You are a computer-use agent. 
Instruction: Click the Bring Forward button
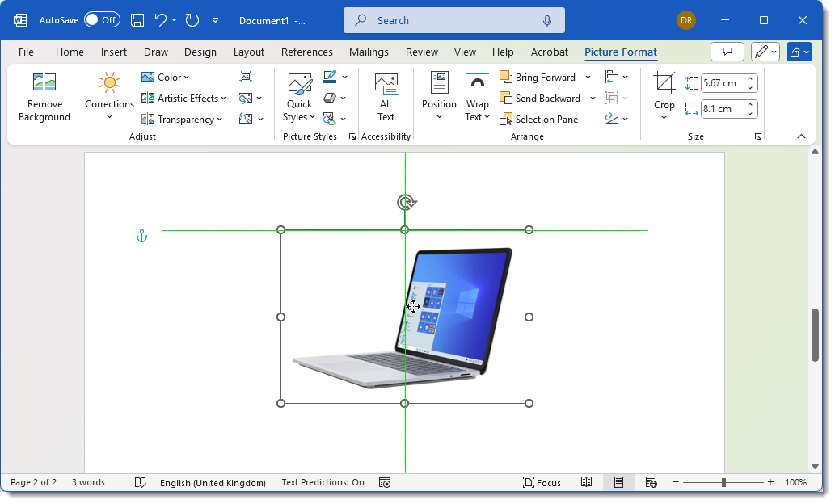coord(538,78)
